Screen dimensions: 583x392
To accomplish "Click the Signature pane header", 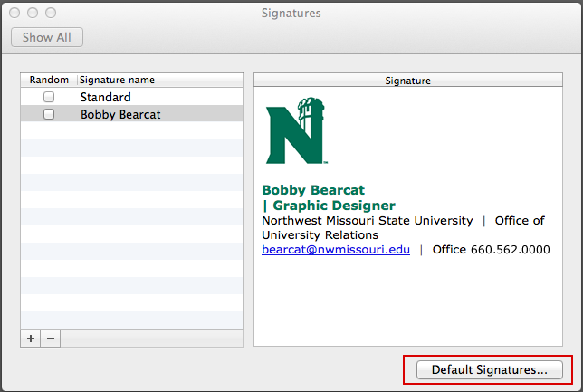I will click(x=408, y=81).
